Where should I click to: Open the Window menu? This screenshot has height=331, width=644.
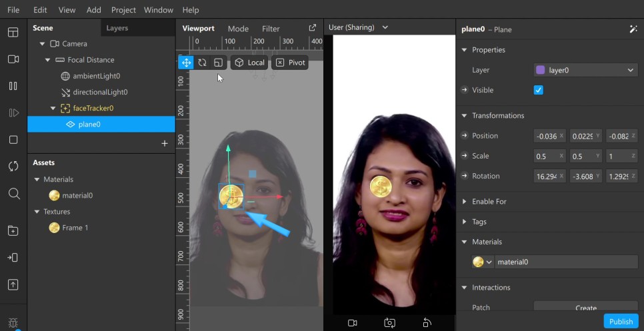tap(159, 10)
